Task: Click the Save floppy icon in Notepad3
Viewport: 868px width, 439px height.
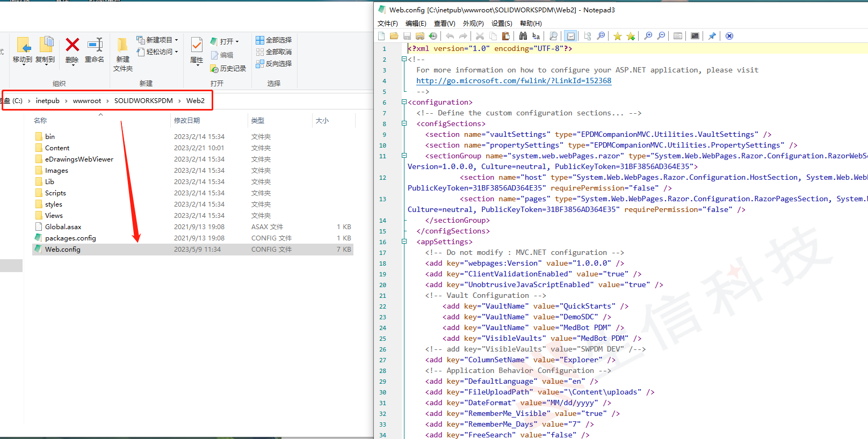Action: 407,36
